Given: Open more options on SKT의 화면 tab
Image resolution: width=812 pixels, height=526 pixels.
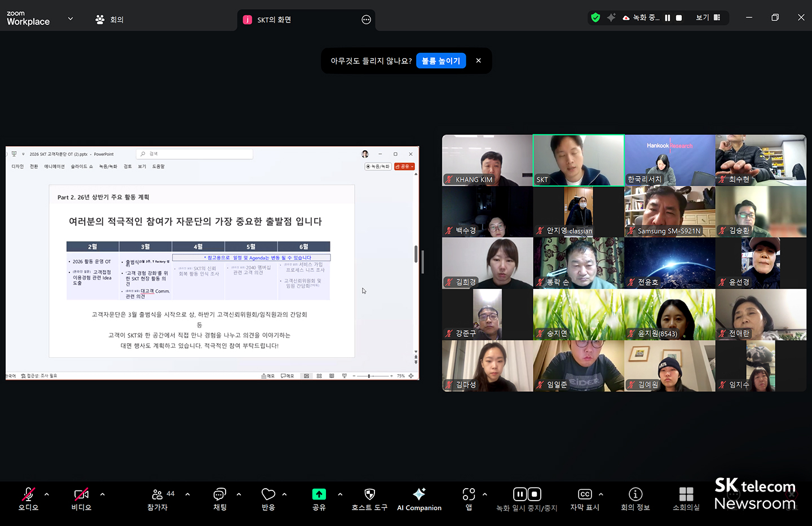Looking at the screenshot, I should point(366,20).
